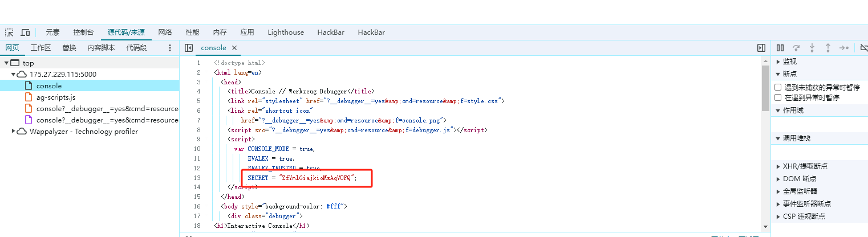Click the SECRET string value in code
This screenshot has width=868, height=237.
(x=316, y=178)
